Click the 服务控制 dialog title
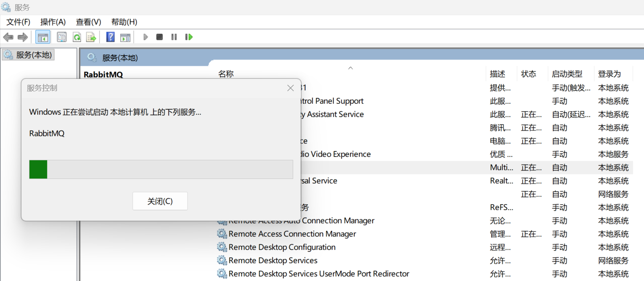 point(42,88)
